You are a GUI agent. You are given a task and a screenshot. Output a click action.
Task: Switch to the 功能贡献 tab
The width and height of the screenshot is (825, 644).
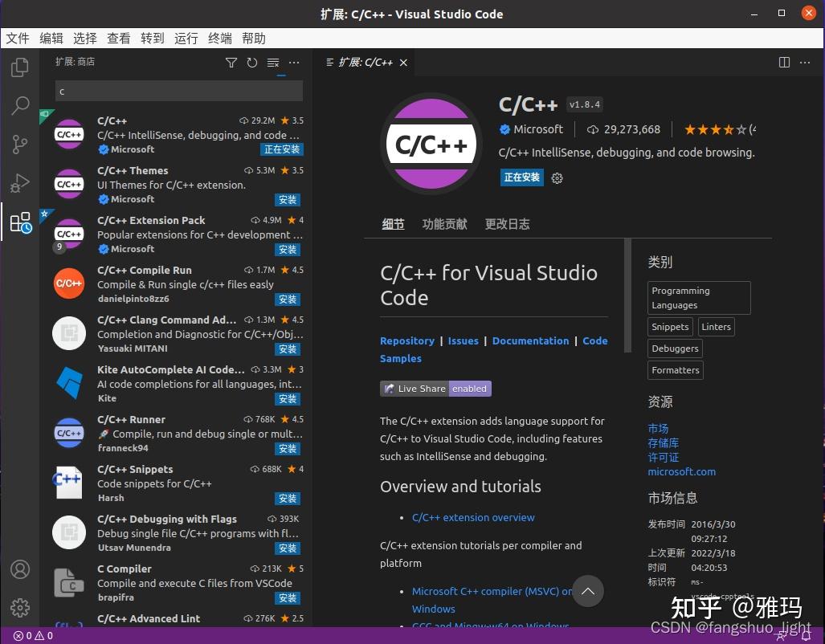point(444,224)
